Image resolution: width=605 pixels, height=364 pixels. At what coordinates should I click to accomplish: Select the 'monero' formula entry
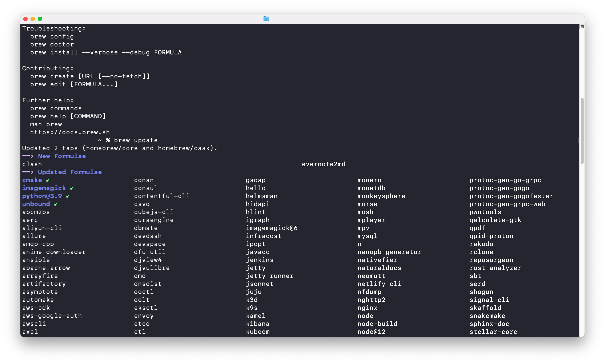[x=369, y=180]
